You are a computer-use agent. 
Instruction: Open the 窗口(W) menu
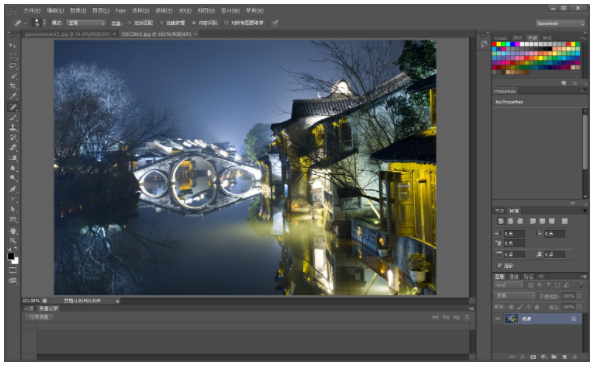point(230,11)
